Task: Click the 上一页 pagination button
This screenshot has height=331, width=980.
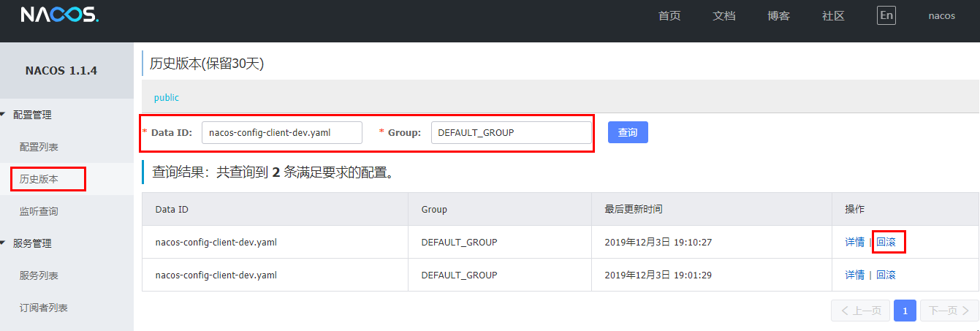Action: 861,311
